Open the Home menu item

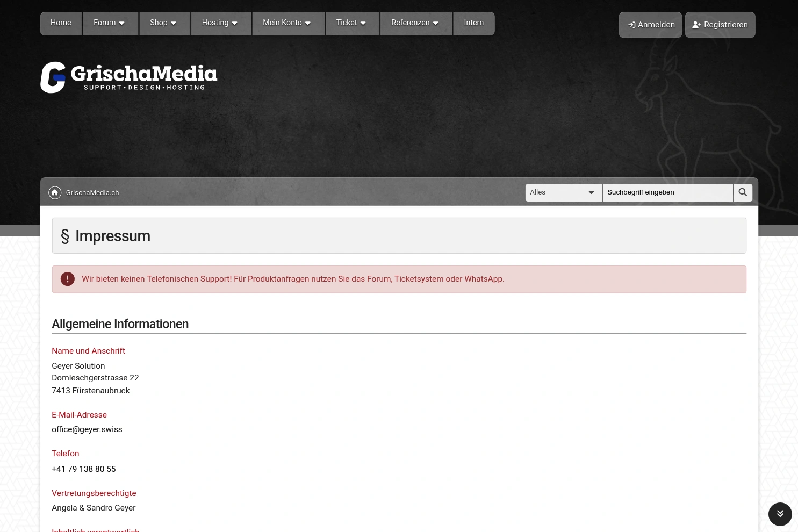pos(61,23)
